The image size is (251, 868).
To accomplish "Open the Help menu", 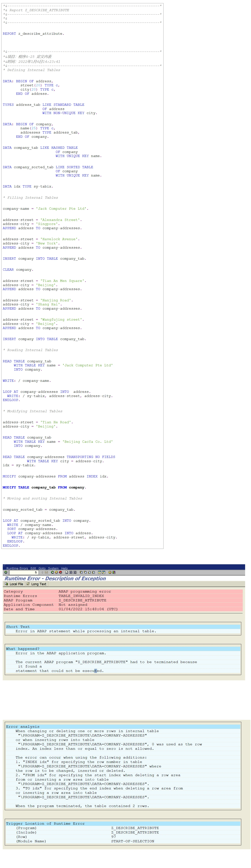I will 64,569.
